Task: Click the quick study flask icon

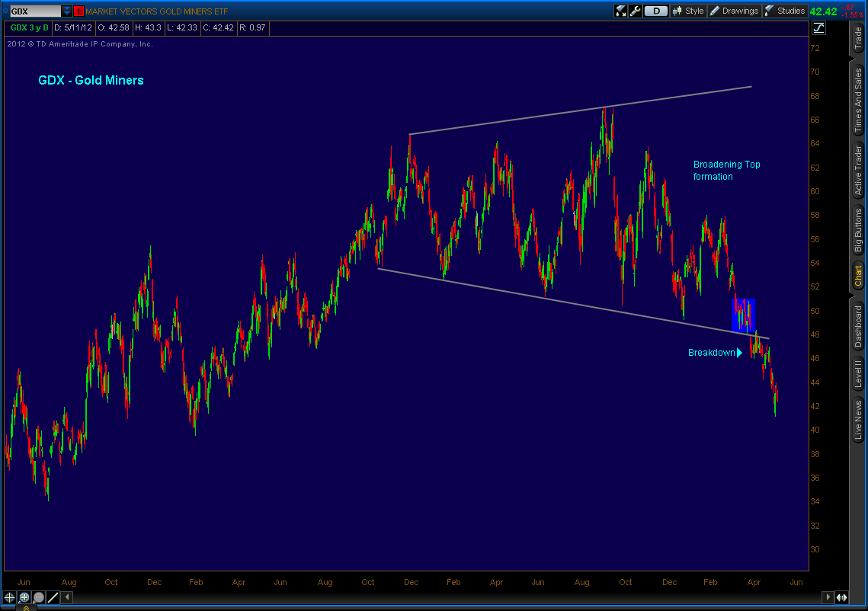Action: click(x=620, y=11)
